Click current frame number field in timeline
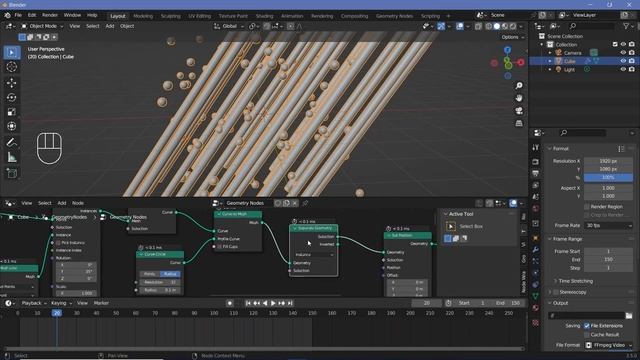The width and height of the screenshot is (640, 360). (427, 303)
